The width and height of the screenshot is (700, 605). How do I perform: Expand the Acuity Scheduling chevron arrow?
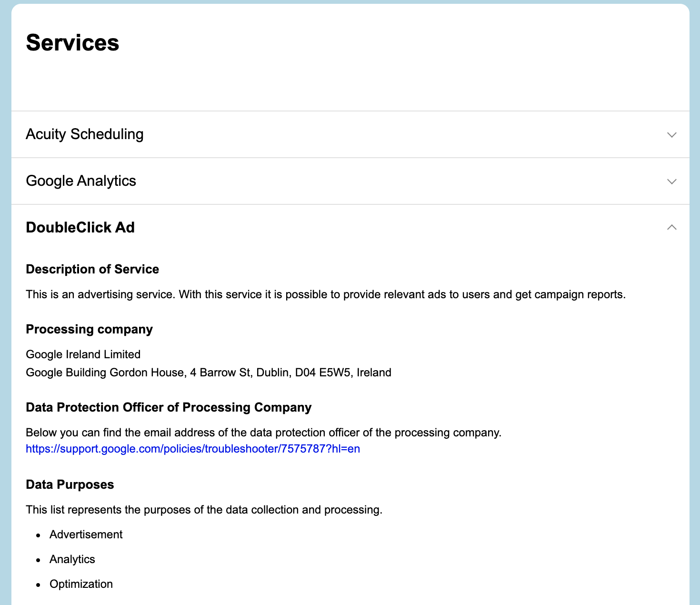tap(671, 135)
